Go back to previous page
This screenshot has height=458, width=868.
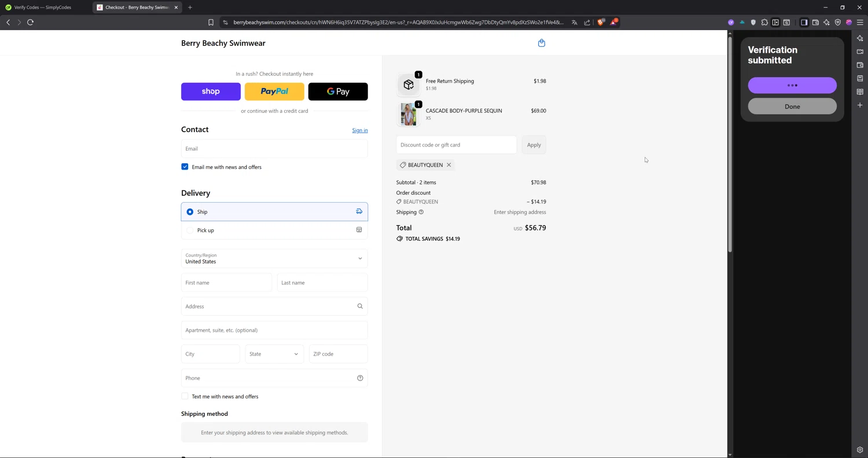(8, 23)
